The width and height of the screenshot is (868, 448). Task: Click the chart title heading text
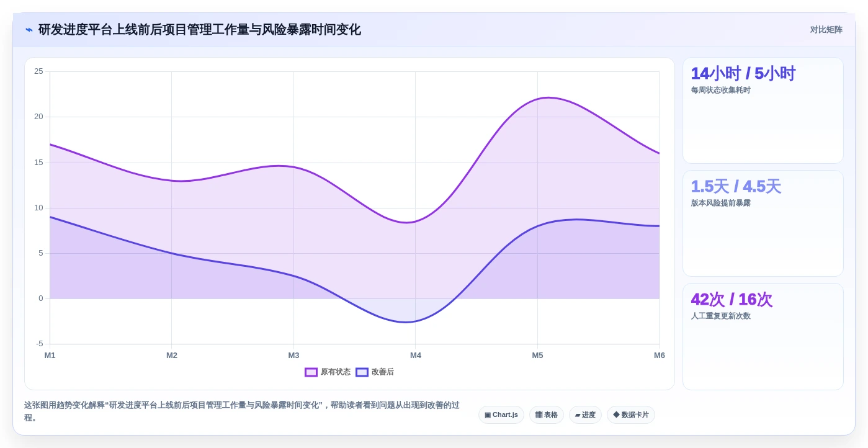199,30
